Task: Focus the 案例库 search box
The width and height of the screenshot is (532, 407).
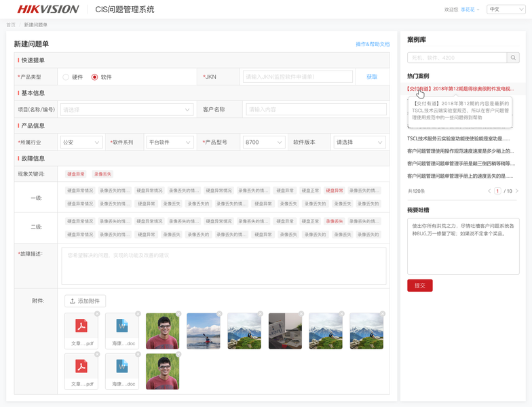Action: click(x=457, y=58)
